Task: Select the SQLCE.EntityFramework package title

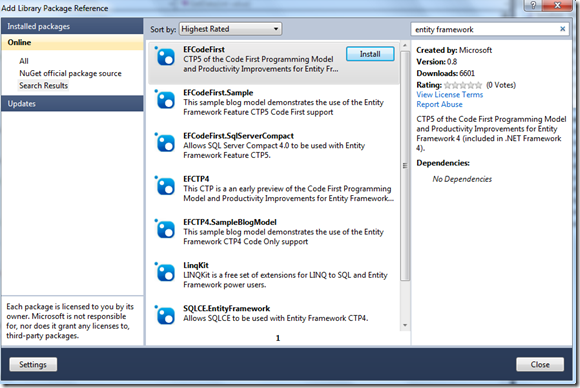Action: pyautogui.click(x=226, y=308)
